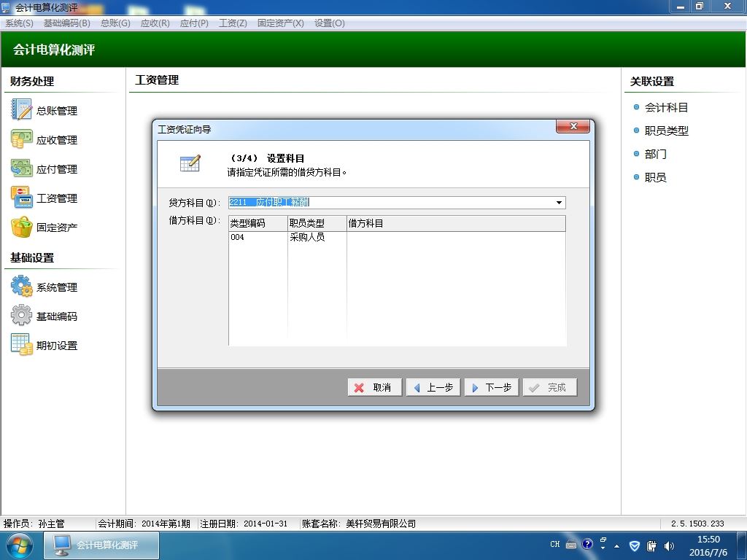Screen dimensions: 747x560
Task: Click the 注册日期 2014-01-31 status entry
Action: tap(244, 524)
